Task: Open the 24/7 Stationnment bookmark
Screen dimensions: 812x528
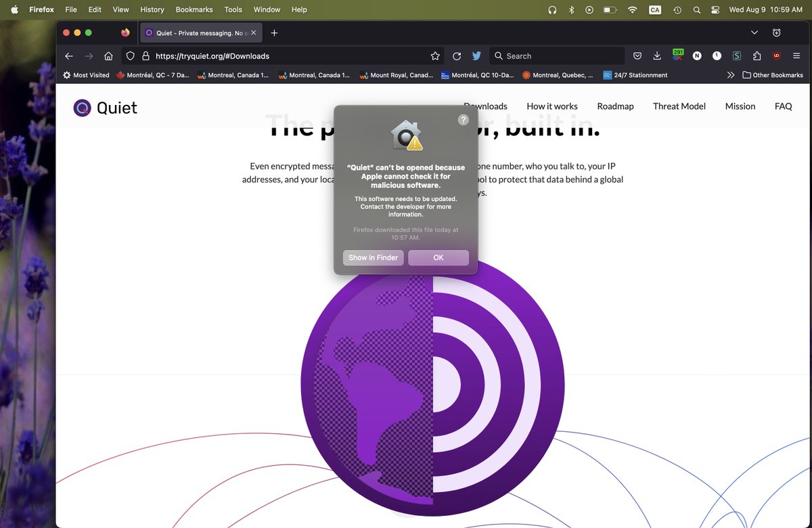Action: pyautogui.click(x=635, y=75)
